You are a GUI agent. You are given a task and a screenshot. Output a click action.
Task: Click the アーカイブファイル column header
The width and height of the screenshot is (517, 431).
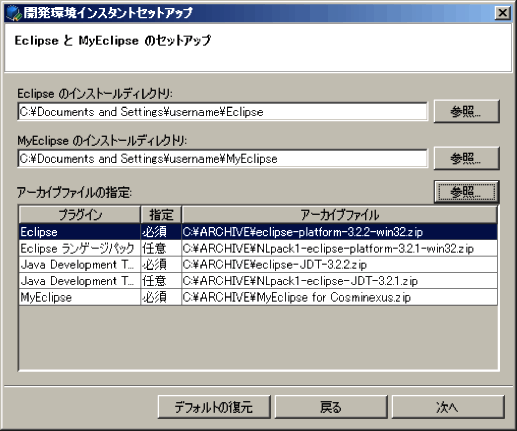339,215
